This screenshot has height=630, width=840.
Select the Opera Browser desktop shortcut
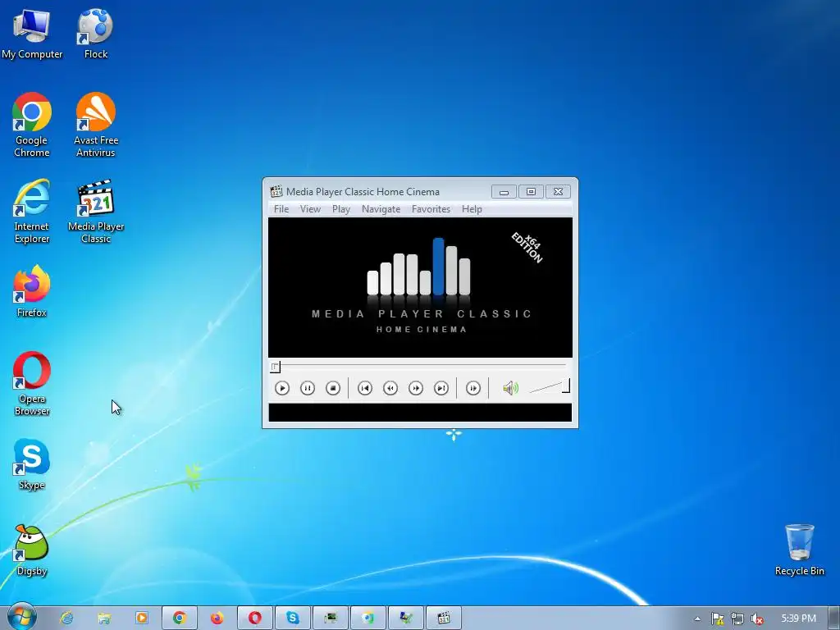32,384
